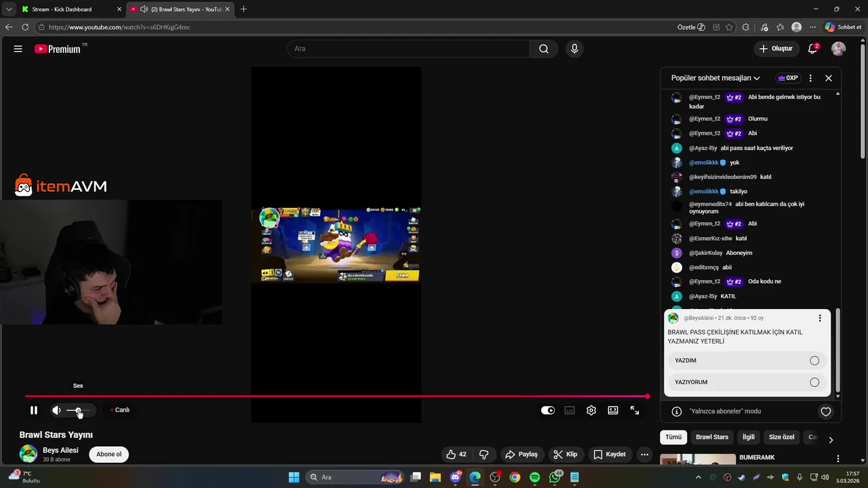Open WhatsApp from the taskbar
868x488 pixels.
[555, 477]
